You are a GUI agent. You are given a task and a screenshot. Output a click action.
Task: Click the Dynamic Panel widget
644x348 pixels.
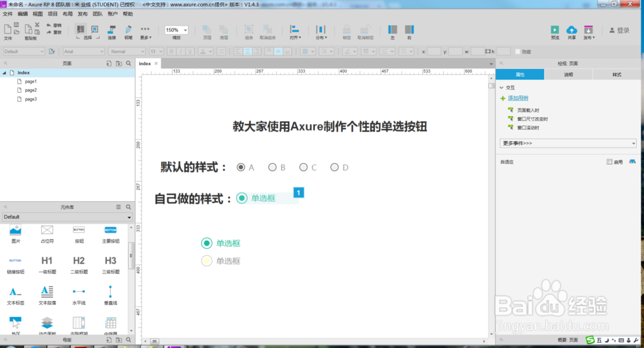47,325
